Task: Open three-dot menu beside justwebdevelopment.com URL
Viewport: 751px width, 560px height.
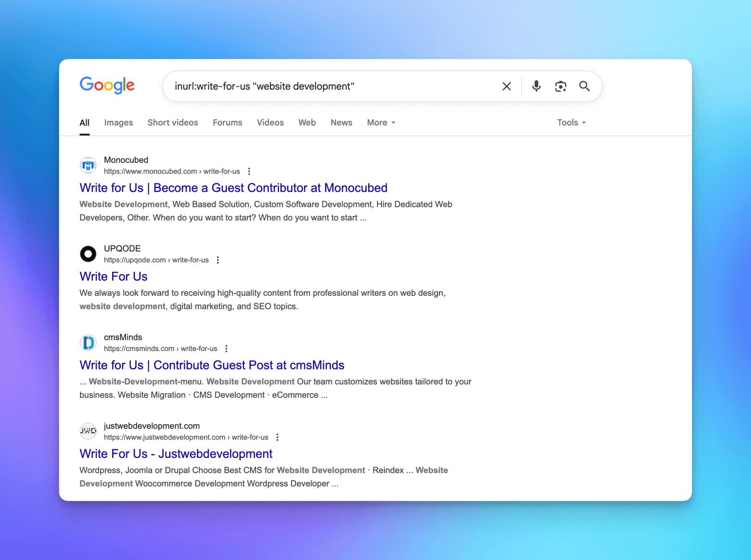Action: click(277, 437)
